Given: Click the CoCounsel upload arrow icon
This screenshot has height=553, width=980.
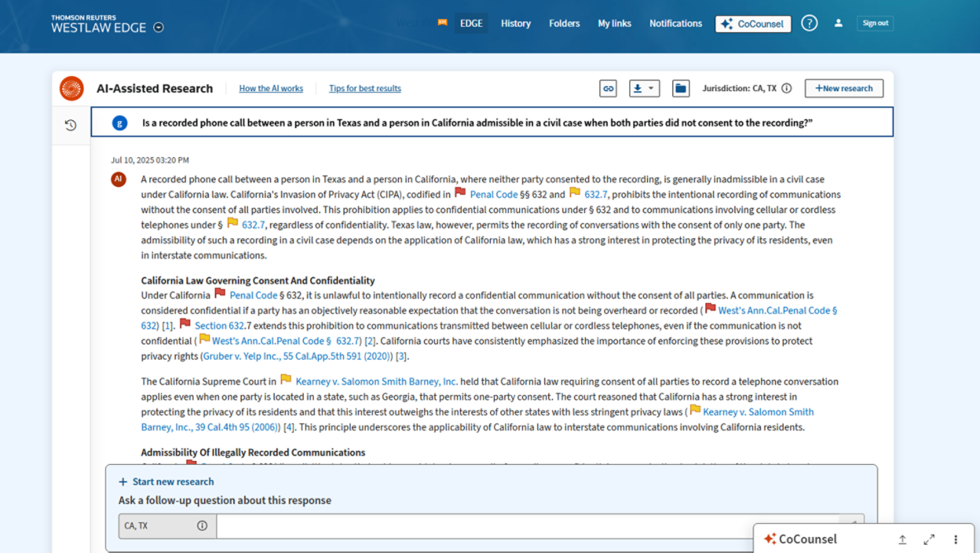Looking at the screenshot, I should tap(902, 539).
